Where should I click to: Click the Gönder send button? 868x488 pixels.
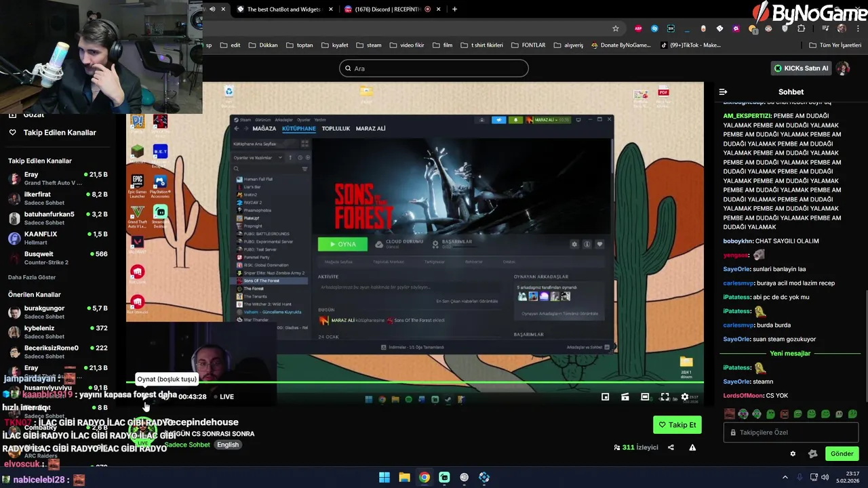[842, 454]
